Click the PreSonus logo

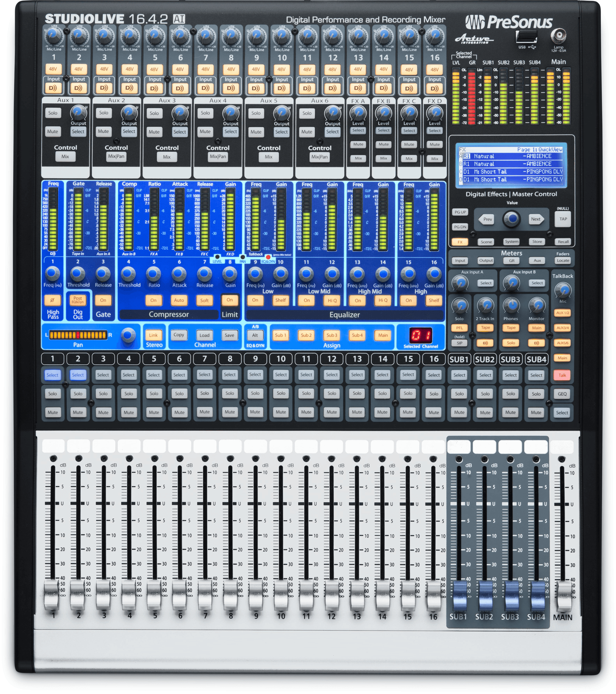point(509,22)
